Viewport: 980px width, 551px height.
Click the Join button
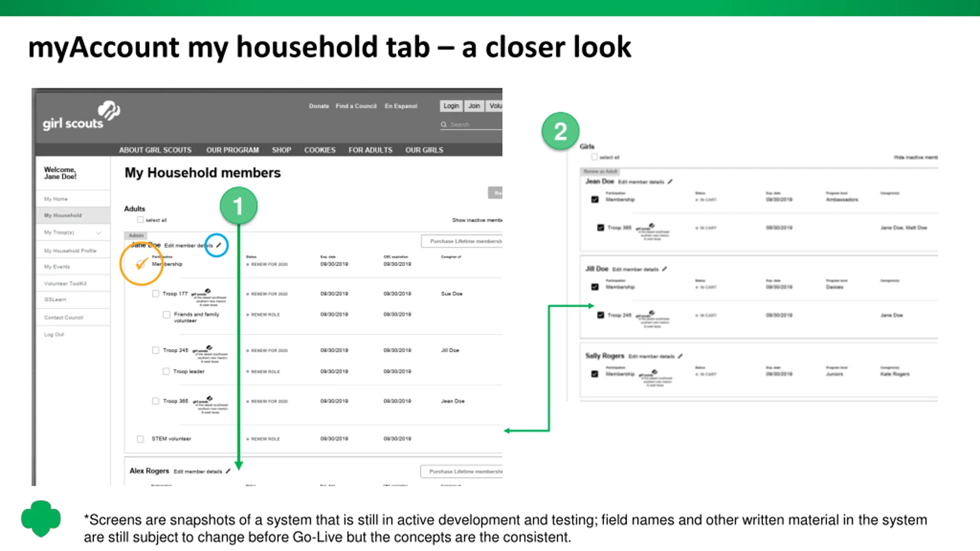click(474, 106)
